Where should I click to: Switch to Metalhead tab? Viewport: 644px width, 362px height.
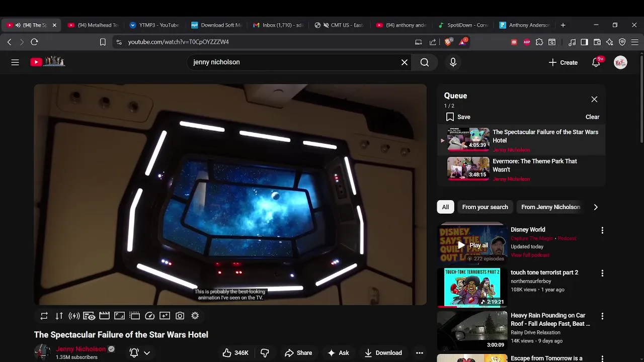[x=93, y=25]
